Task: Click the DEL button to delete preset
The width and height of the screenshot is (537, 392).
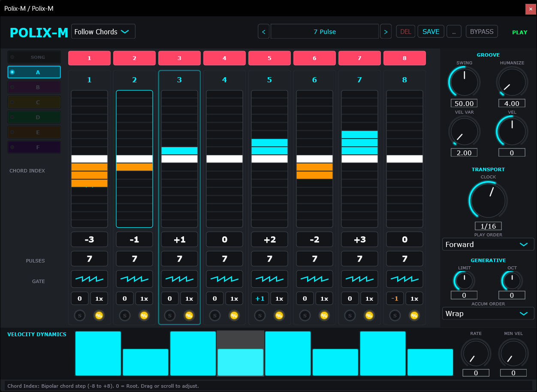Action: pos(405,31)
